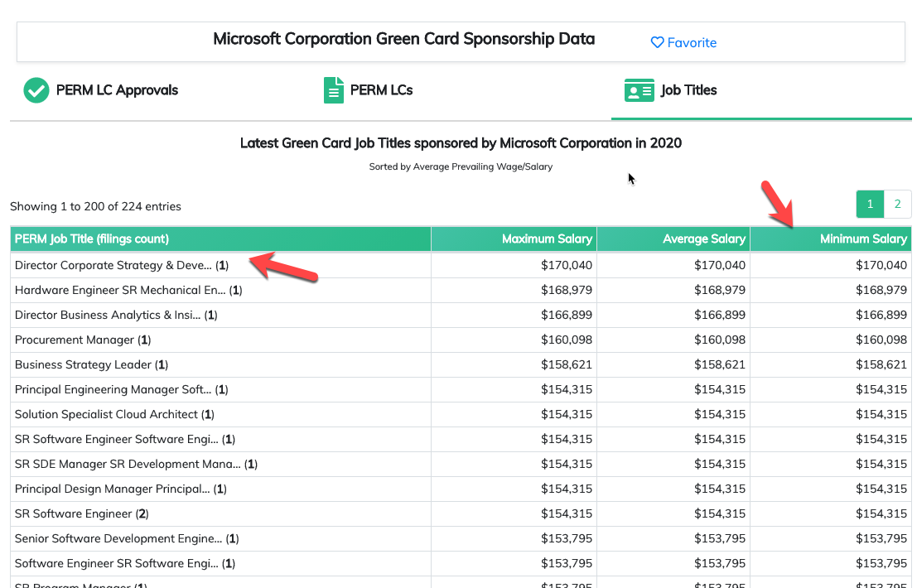This screenshot has width=917, height=588.
Task: Click the green document PERM LCs icon
Action: pos(333,90)
